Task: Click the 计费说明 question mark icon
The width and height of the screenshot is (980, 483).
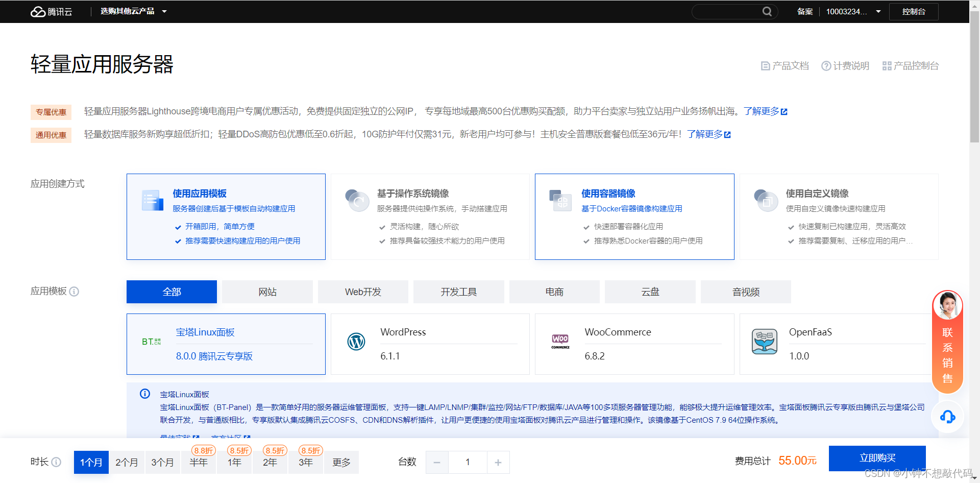Action: click(826, 66)
